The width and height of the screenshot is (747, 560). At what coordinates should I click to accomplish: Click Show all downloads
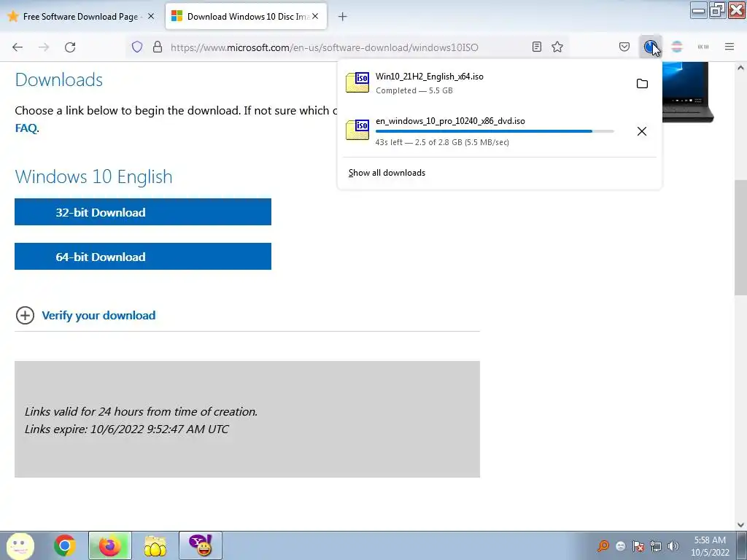(387, 173)
